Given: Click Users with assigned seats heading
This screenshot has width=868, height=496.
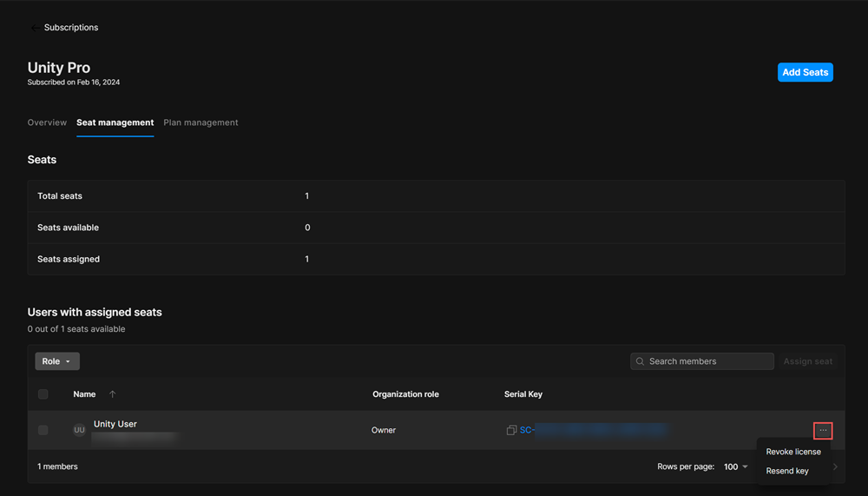Looking at the screenshot, I should [x=95, y=312].
